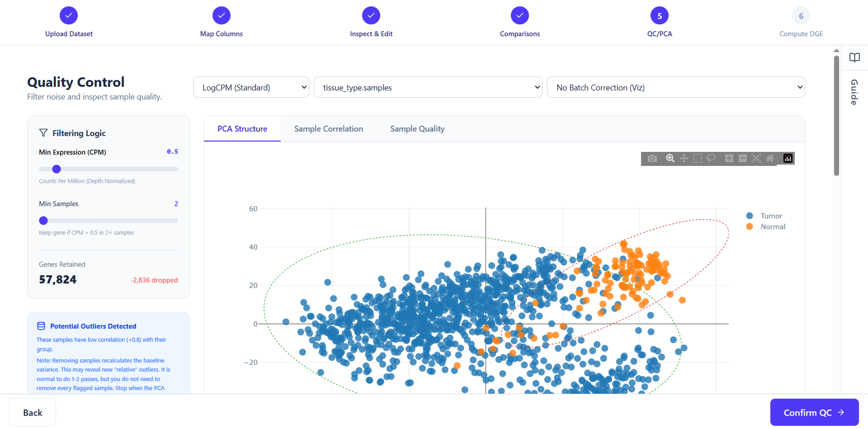868x429 pixels.
Task: Click the Min Expression value 0.5
Action: coord(173,152)
